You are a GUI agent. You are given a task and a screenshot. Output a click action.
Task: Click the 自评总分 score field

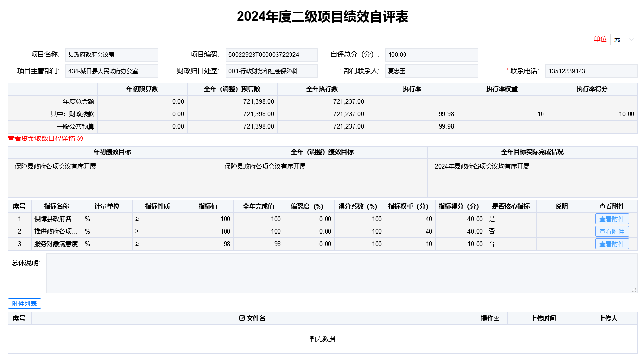(431, 55)
